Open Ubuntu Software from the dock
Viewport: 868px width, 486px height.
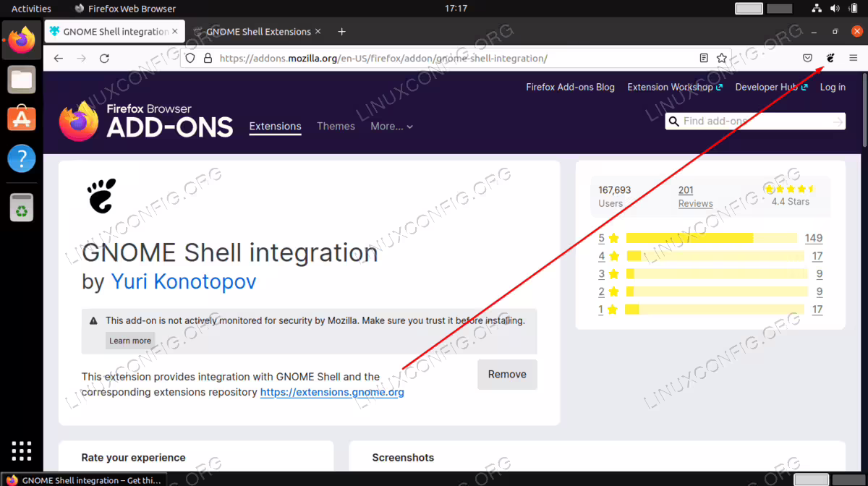pos(22,117)
